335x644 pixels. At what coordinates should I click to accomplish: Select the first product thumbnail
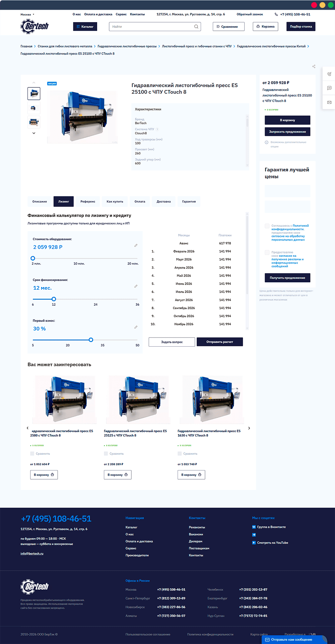click(x=34, y=94)
